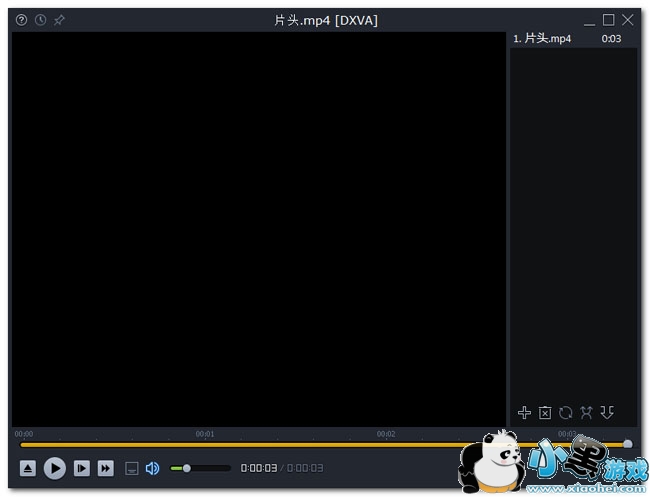Maximize the player window

coord(608,20)
